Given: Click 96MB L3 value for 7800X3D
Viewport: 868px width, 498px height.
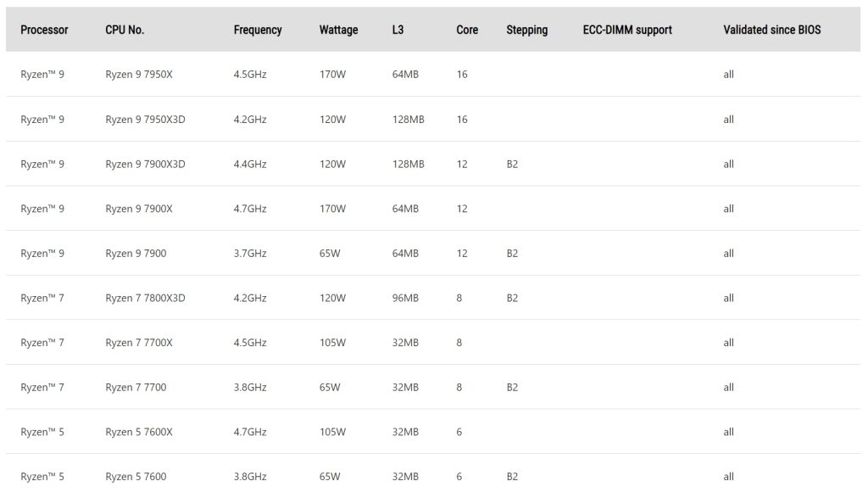Looking at the screenshot, I should tap(405, 298).
